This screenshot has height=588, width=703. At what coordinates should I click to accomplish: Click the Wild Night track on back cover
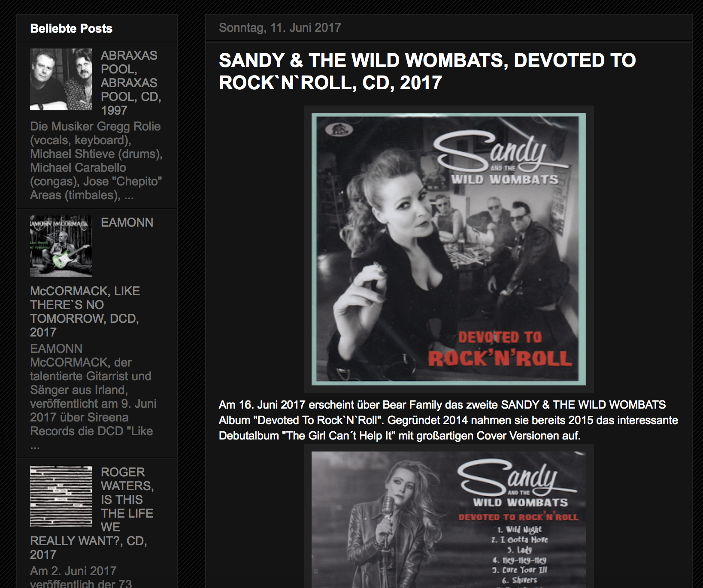tap(520, 529)
